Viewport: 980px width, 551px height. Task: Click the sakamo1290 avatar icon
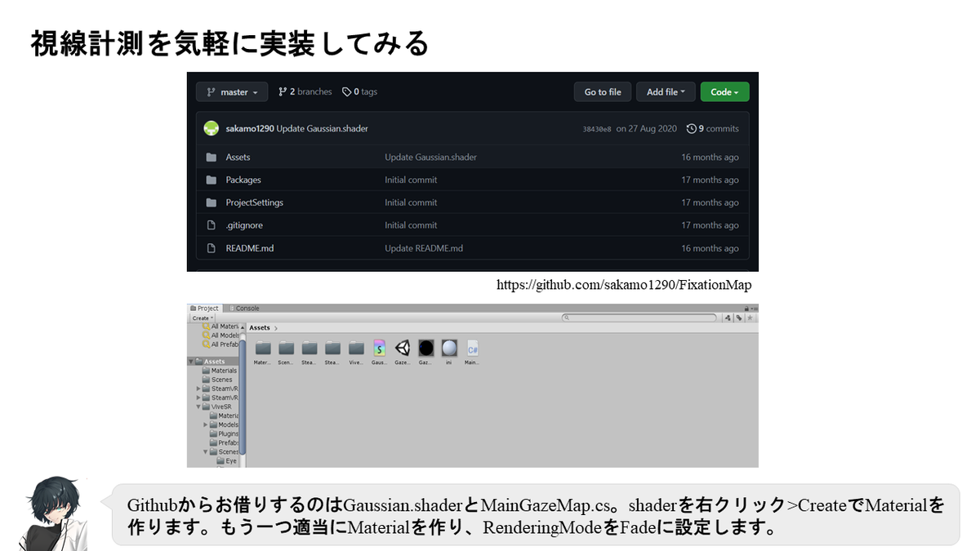(x=212, y=128)
